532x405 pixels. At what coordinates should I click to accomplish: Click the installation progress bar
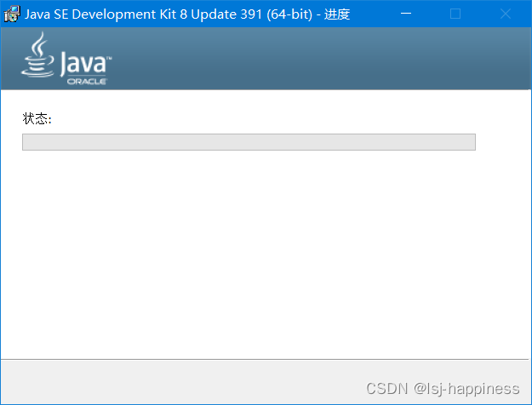(x=249, y=142)
